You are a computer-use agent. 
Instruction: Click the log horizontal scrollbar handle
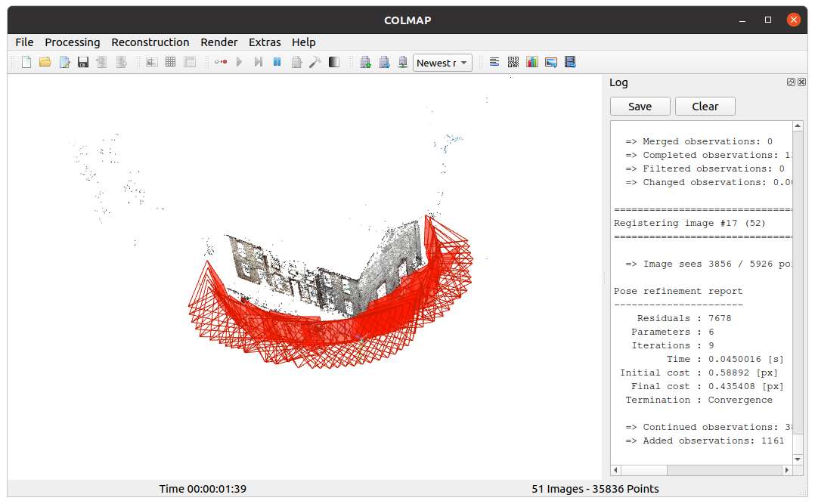pos(644,470)
